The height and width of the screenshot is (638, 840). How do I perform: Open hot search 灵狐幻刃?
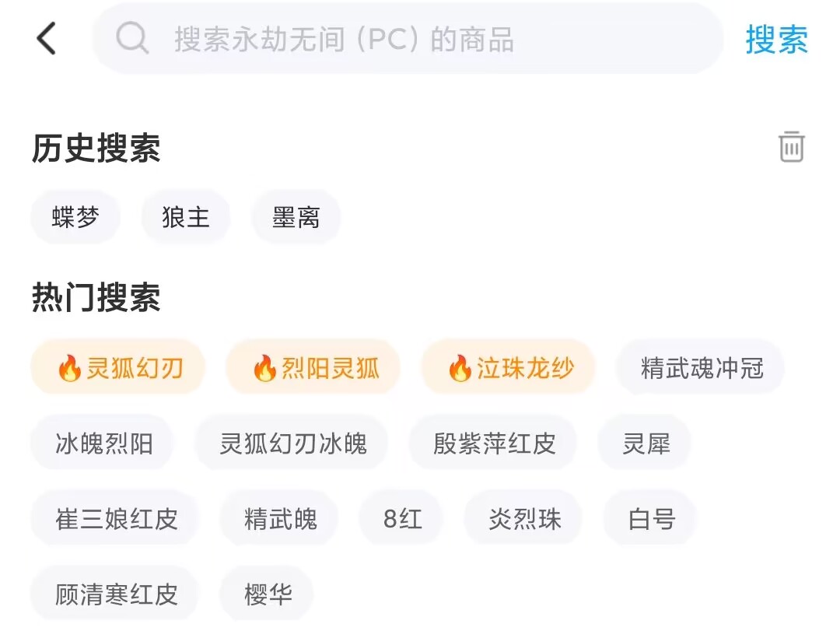click(x=118, y=367)
